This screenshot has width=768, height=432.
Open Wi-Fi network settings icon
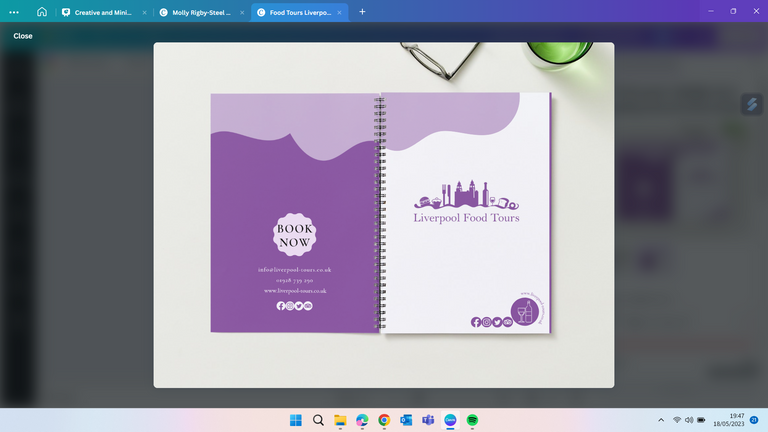coord(677,420)
